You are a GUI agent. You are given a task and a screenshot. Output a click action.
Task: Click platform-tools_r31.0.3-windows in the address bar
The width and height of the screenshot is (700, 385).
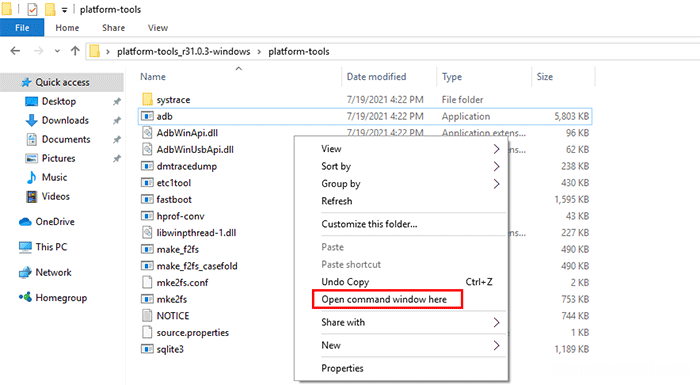click(183, 51)
